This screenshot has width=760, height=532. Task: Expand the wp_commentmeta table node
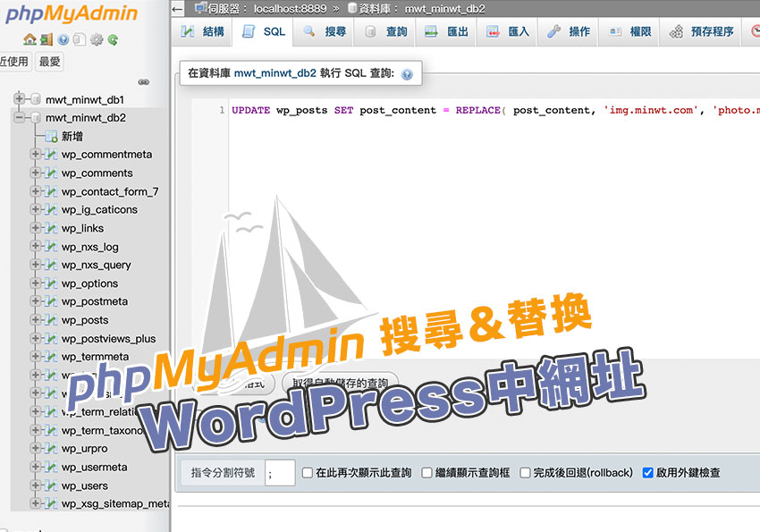point(35,154)
